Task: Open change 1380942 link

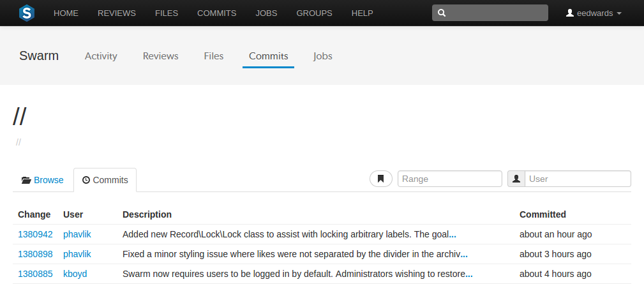Action: pyautogui.click(x=35, y=235)
